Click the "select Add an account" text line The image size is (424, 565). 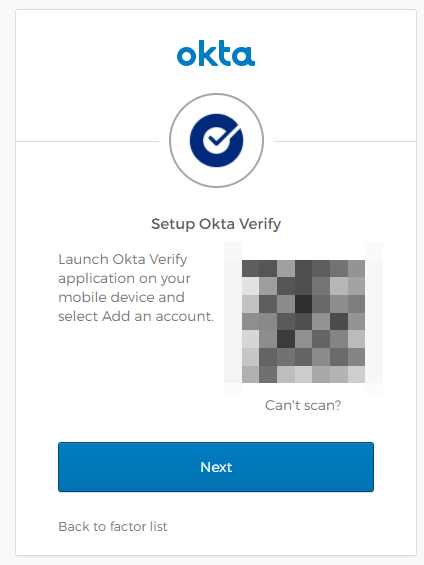point(136,316)
